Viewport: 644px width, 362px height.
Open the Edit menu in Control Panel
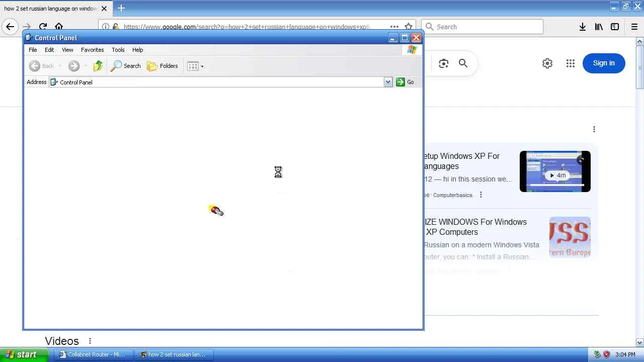pos(49,50)
